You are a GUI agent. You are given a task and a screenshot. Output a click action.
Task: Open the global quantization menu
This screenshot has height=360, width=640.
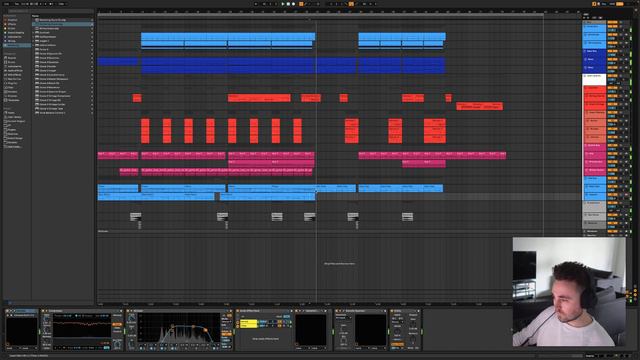click(x=62, y=4)
